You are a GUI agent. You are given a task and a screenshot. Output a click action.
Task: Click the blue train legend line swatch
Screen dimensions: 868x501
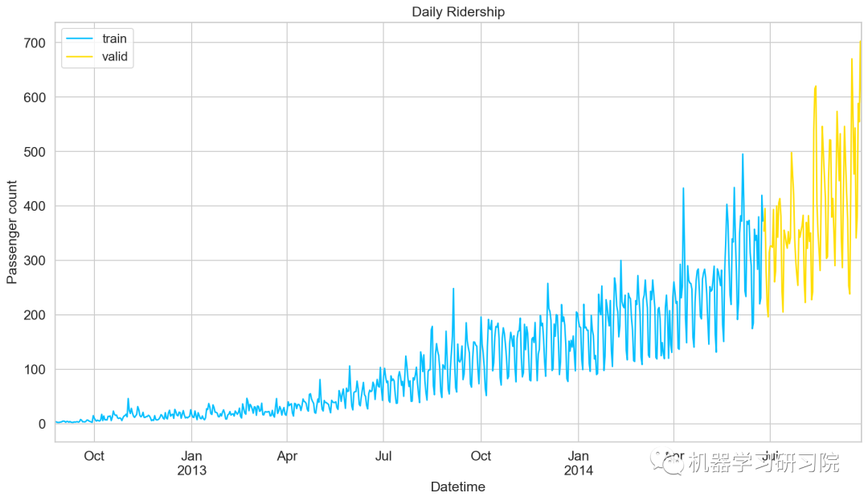[79, 39]
